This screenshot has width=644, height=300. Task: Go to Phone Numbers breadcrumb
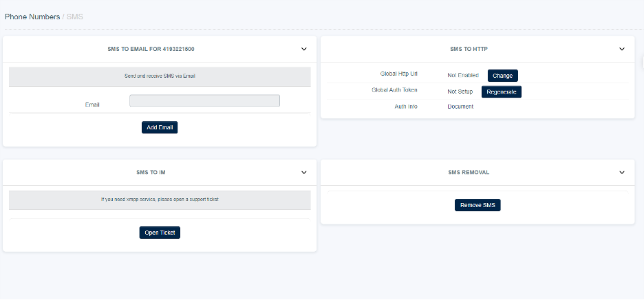(x=32, y=16)
